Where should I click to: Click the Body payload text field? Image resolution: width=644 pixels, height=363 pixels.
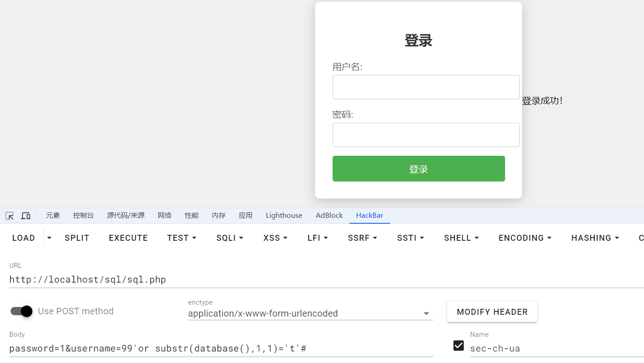point(221,348)
